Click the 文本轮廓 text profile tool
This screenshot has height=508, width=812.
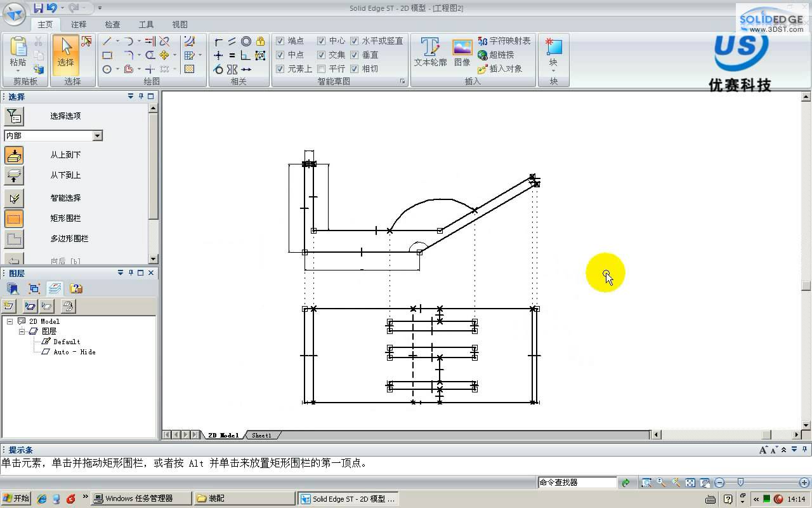pyautogui.click(x=430, y=52)
